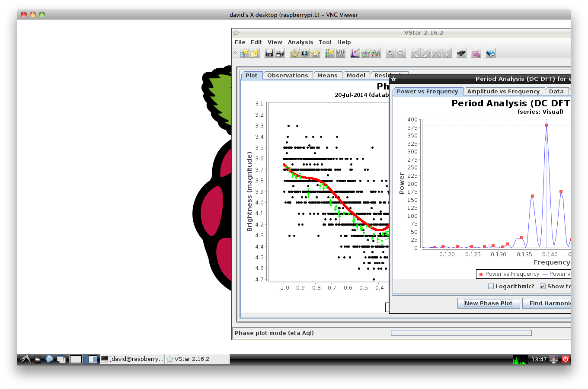Open star from file folder icon
The width and height of the screenshot is (588, 389).
tap(255, 53)
